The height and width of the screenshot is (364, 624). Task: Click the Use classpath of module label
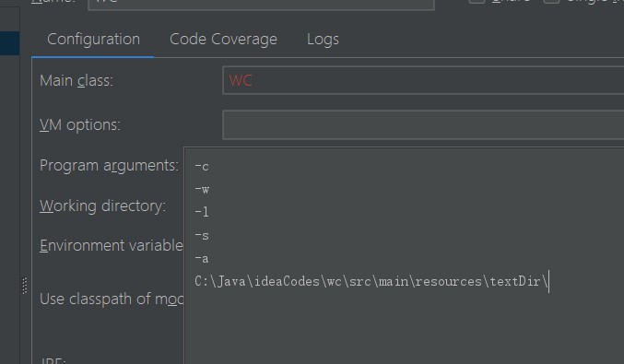(x=112, y=299)
